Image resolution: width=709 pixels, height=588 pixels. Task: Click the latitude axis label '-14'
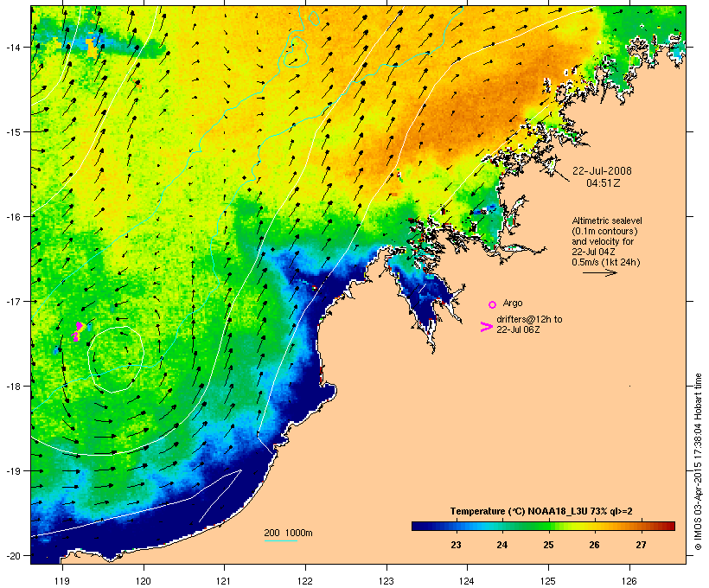(x=12, y=47)
